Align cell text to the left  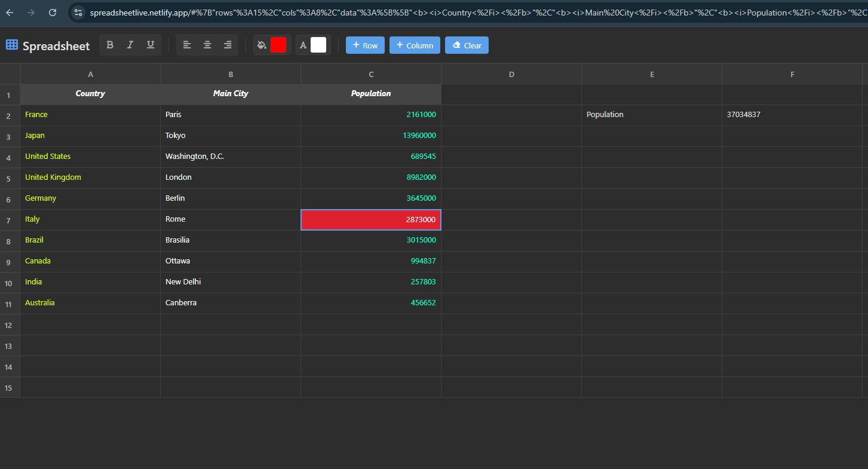[x=187, y=44]
